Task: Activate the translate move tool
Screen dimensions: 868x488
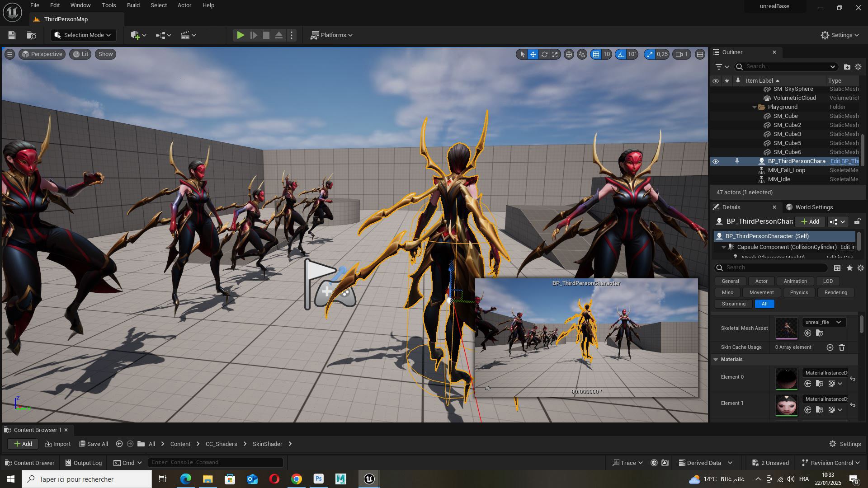Action: tap(533, 54)
